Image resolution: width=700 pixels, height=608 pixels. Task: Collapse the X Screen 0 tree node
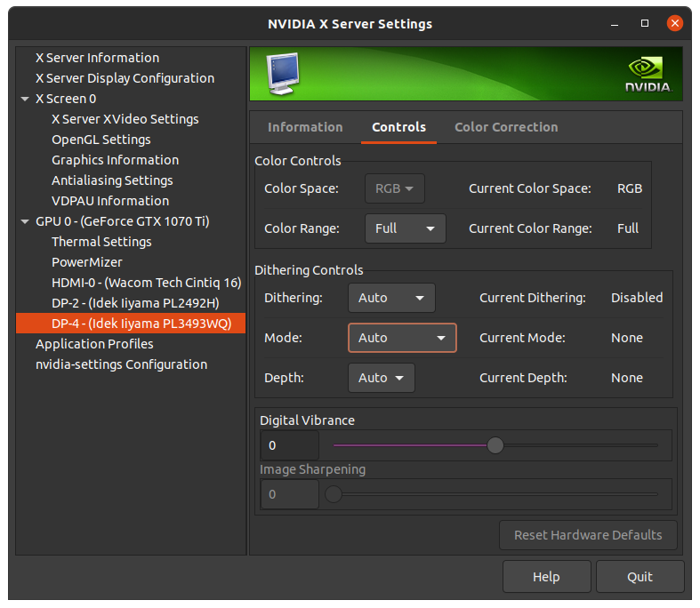25,99
